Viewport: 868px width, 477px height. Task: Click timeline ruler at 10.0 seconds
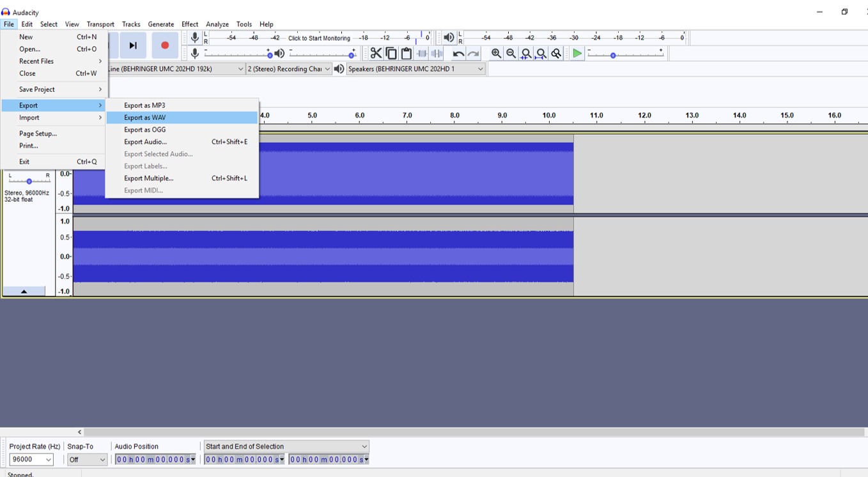tap(549, 116)
